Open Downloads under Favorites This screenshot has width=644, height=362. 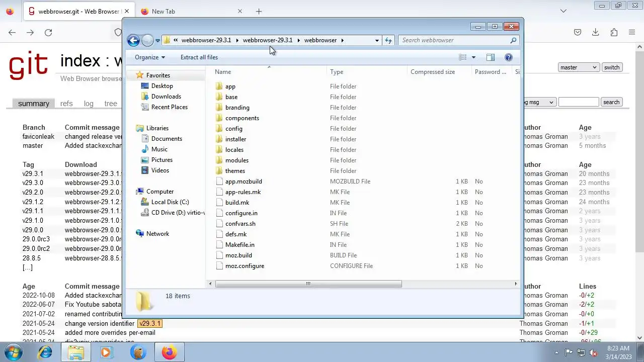coord(166,97)
